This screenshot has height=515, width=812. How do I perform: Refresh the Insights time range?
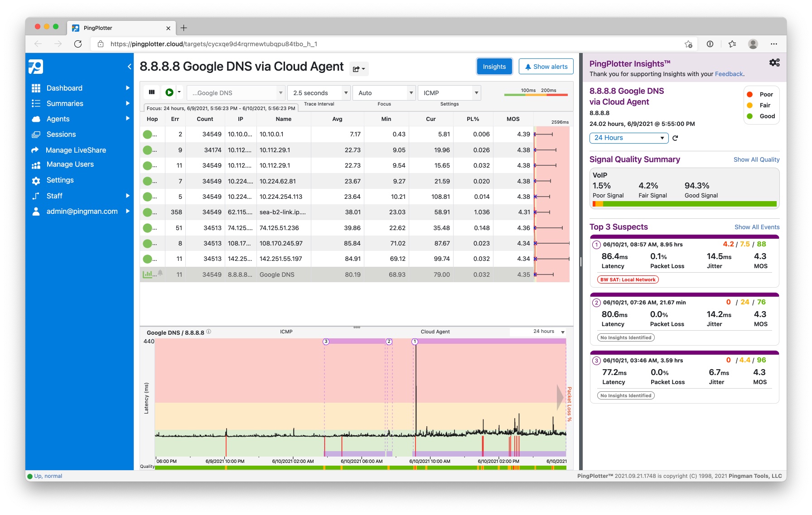click(x=675, y=138)
